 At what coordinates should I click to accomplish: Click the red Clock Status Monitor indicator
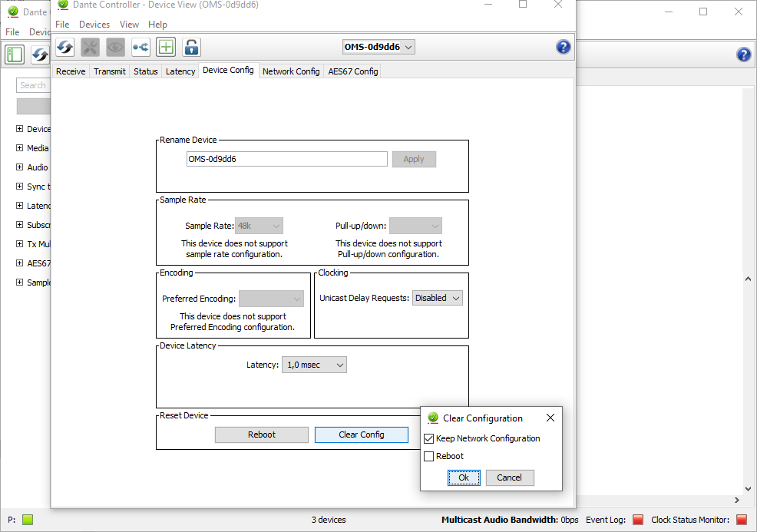coord(741,520)
